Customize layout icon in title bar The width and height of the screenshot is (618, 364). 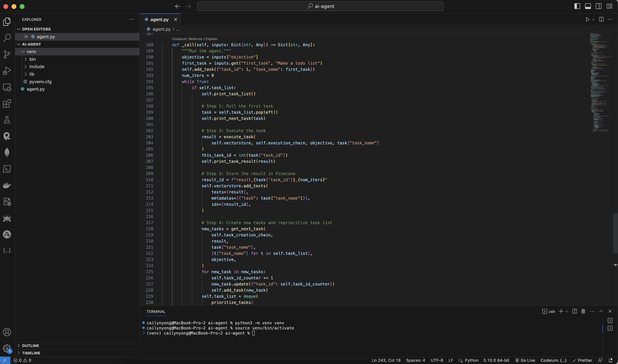click(609, 6)
